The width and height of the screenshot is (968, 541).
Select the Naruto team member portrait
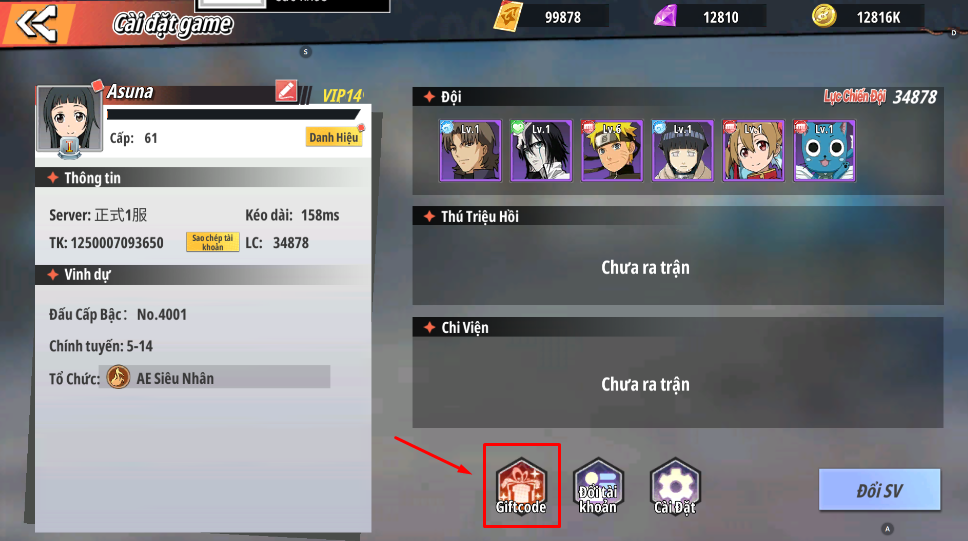(x=612, y=151)
